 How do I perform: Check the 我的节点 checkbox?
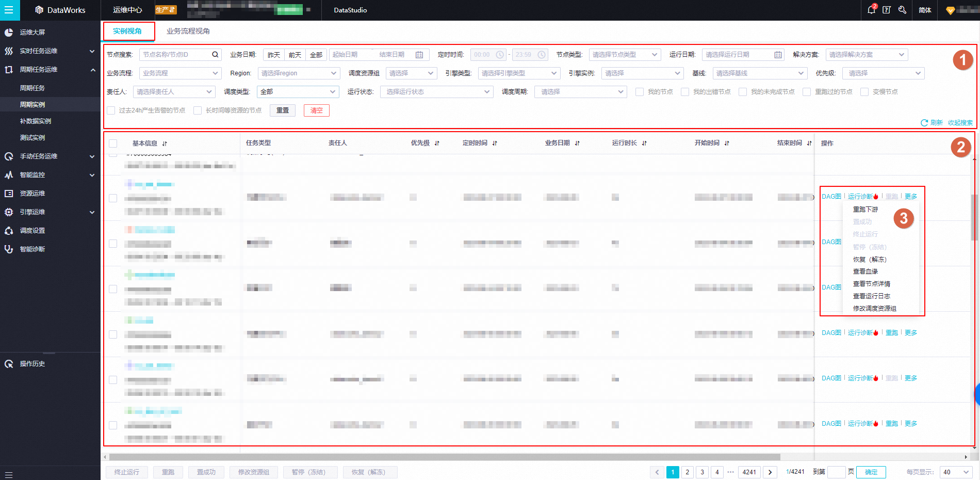coord(640,92)
